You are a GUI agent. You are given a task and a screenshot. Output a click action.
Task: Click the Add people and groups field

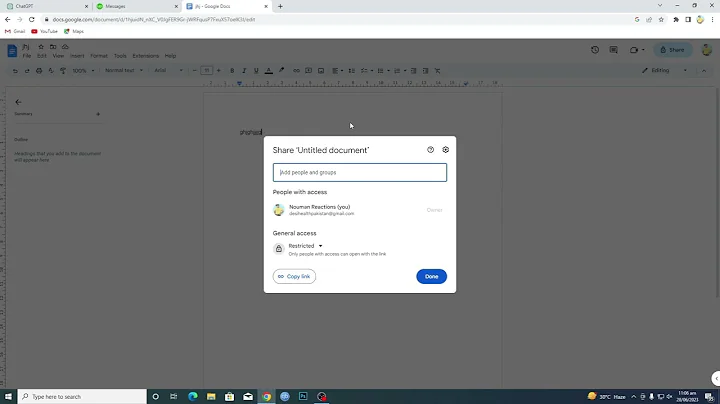click(x=360, y=172)
